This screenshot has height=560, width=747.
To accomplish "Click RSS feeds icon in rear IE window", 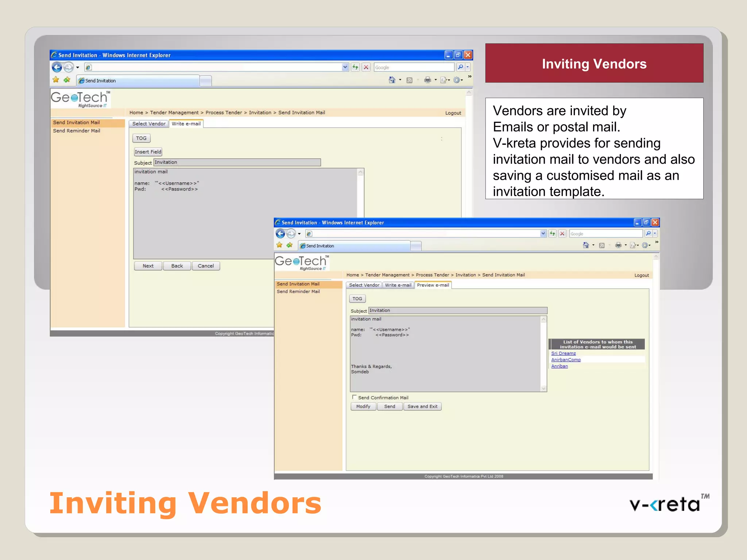I will [409, 80].
